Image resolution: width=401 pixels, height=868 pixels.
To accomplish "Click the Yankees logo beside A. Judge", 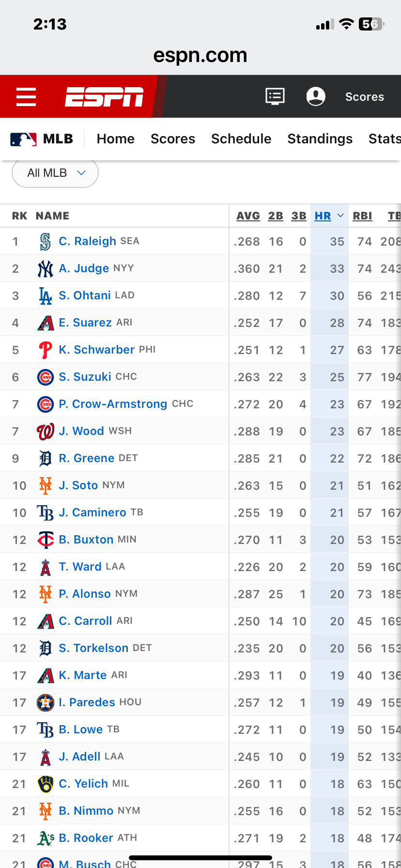I will (45, 268).
